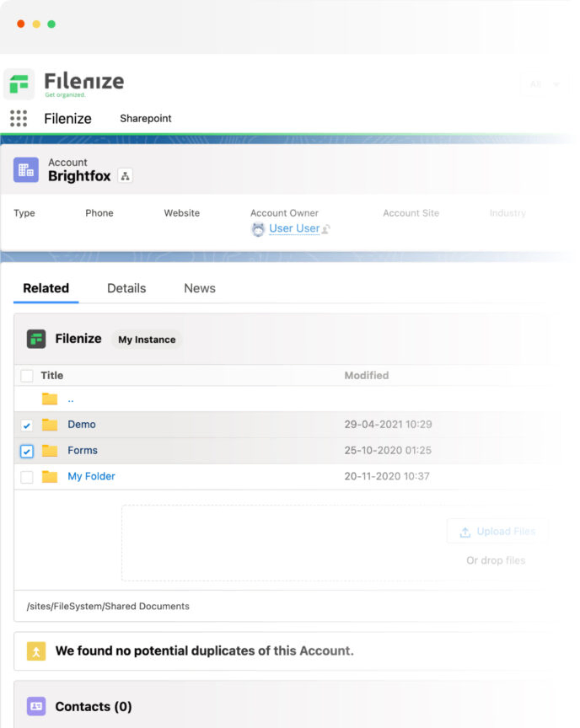This screenshot has height=728, width=580.
Task: Click the Brightfox account name
Action: click(x=79, y=176)
